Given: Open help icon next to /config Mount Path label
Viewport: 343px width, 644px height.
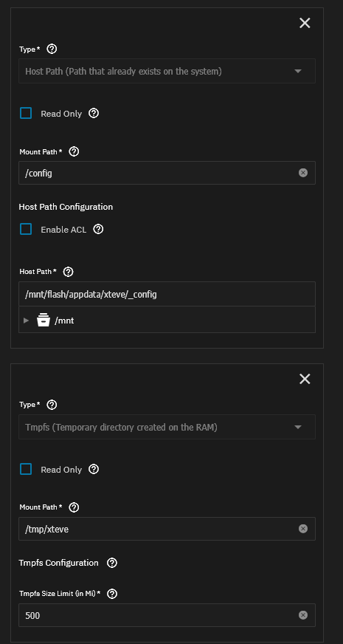Looking at the screenshot, I should 74,151.
